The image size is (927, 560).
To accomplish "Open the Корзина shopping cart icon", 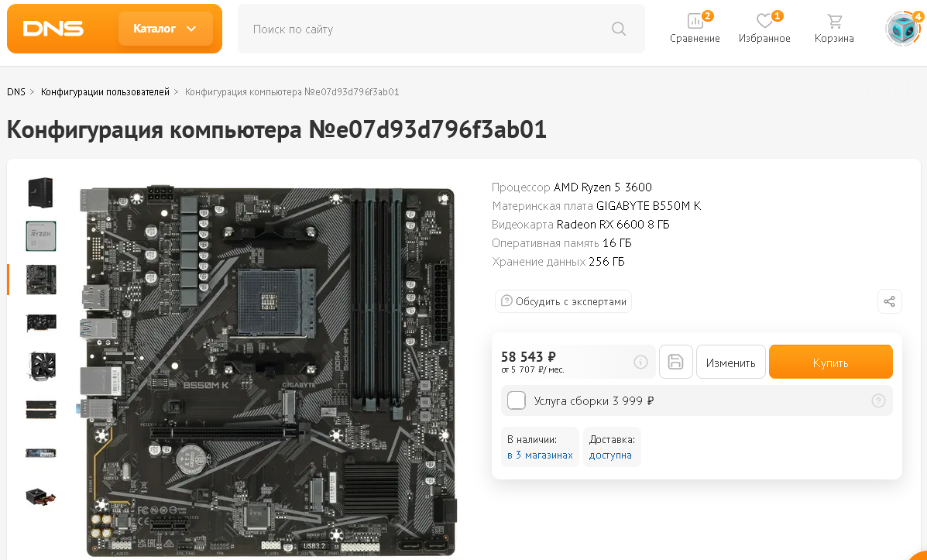I will 834,21.
